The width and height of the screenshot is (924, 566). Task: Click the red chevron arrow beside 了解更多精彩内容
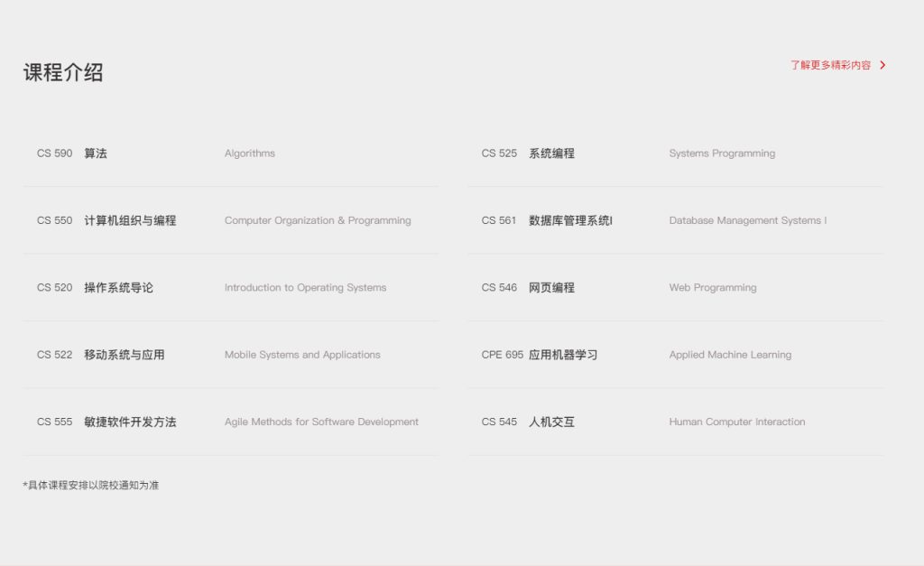(x=882, y=65)
